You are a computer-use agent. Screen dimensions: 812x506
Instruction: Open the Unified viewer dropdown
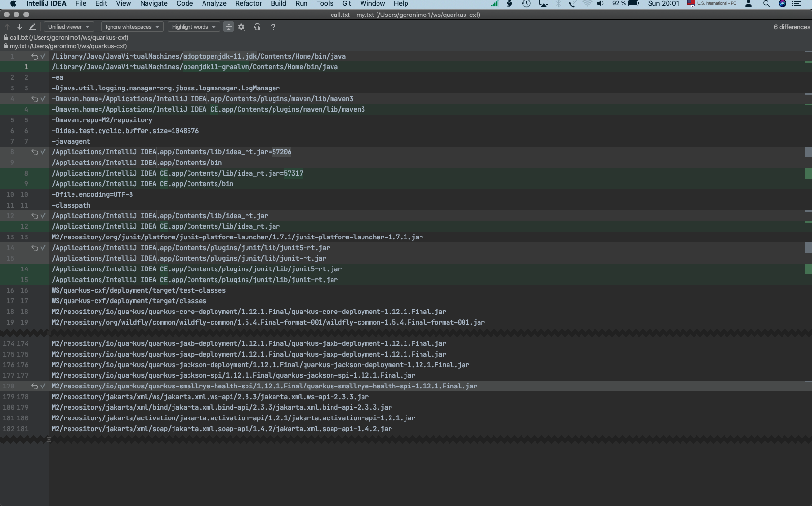69,27
